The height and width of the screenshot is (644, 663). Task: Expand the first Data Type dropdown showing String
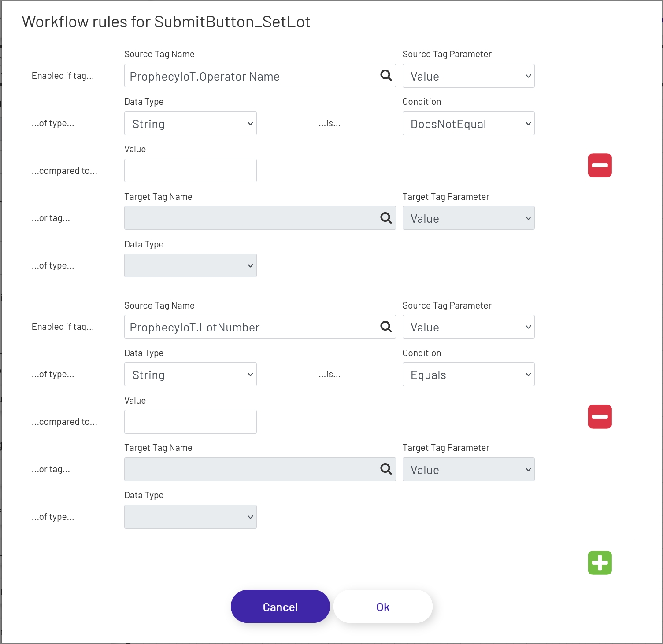click(x=190, y=123)
